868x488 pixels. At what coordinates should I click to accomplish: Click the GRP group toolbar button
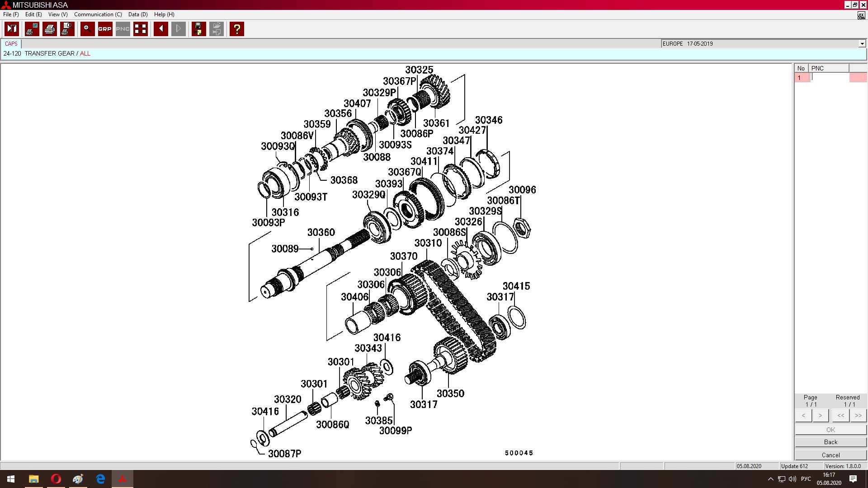click(105, 29)
